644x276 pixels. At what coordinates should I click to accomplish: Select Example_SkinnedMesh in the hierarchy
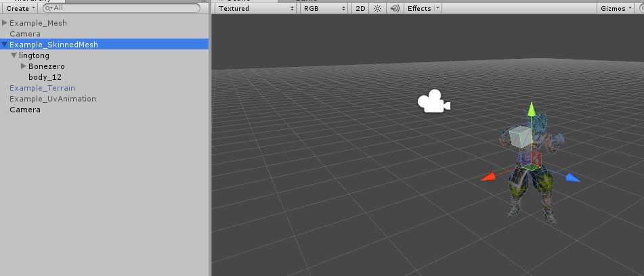tap(53, 44)
